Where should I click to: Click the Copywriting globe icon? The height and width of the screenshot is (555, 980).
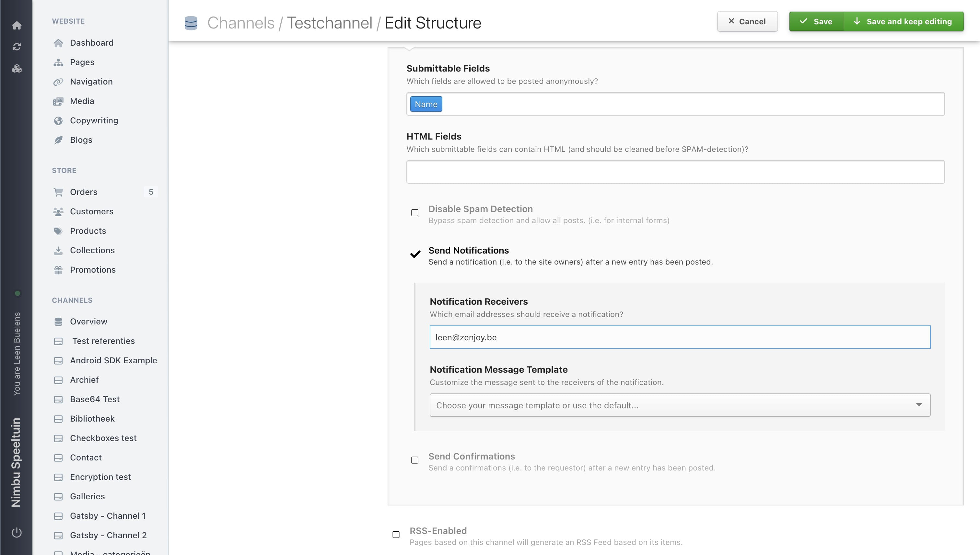click(58, 120)
